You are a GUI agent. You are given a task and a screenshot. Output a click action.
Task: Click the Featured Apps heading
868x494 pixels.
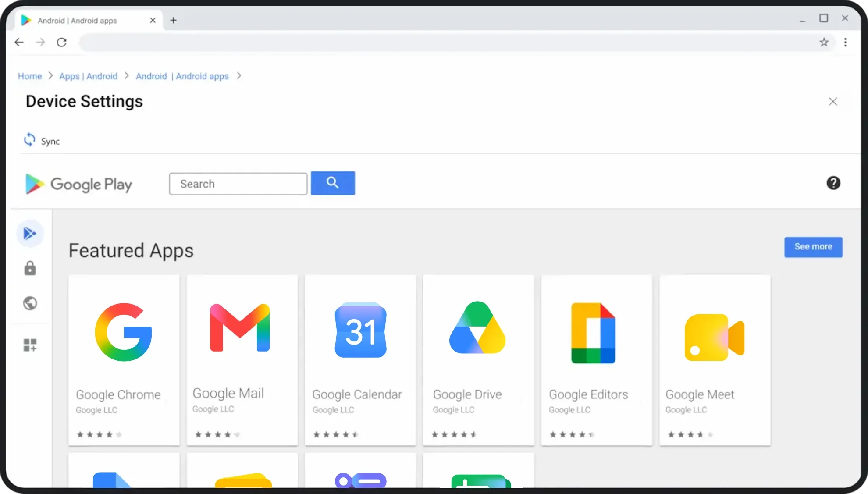(131, 251)
